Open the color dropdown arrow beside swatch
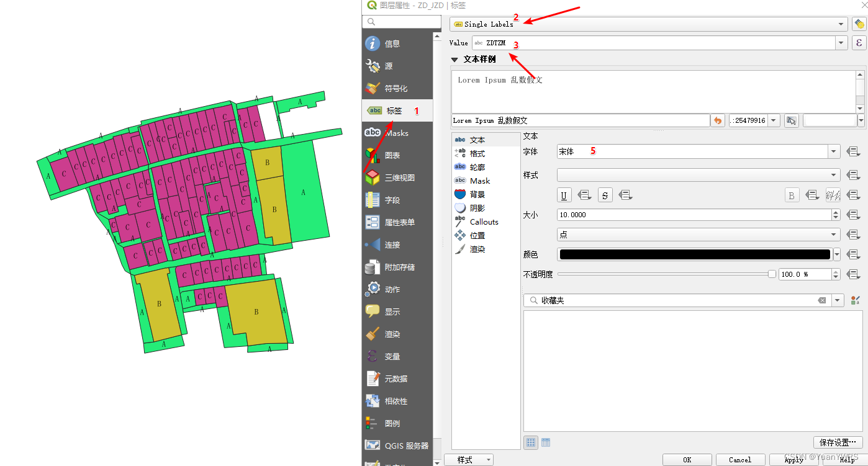868x466 pixels. (x=837, y=254)
